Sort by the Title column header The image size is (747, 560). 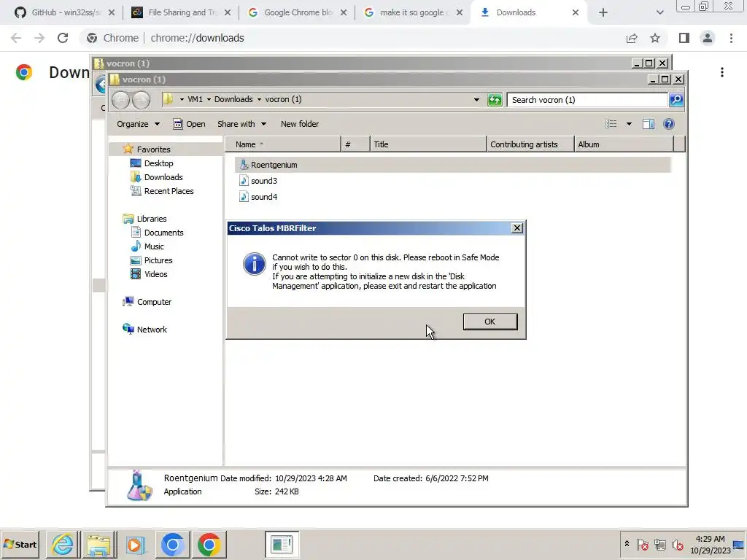428,144
